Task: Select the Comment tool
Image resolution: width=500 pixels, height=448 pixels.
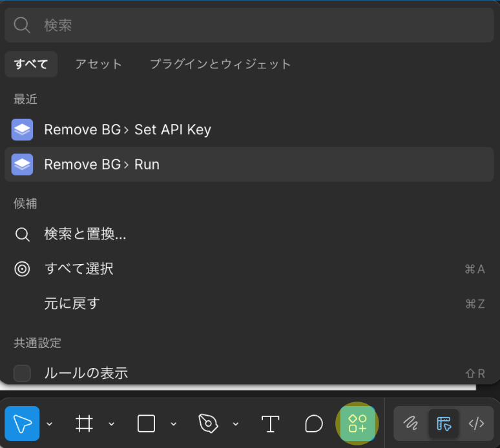Action: coord(314,423)
